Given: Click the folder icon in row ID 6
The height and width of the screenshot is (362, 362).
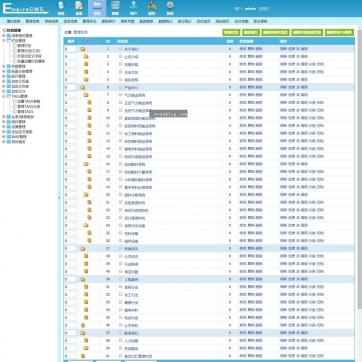Looking at the screenshot, I should point(82,87).
